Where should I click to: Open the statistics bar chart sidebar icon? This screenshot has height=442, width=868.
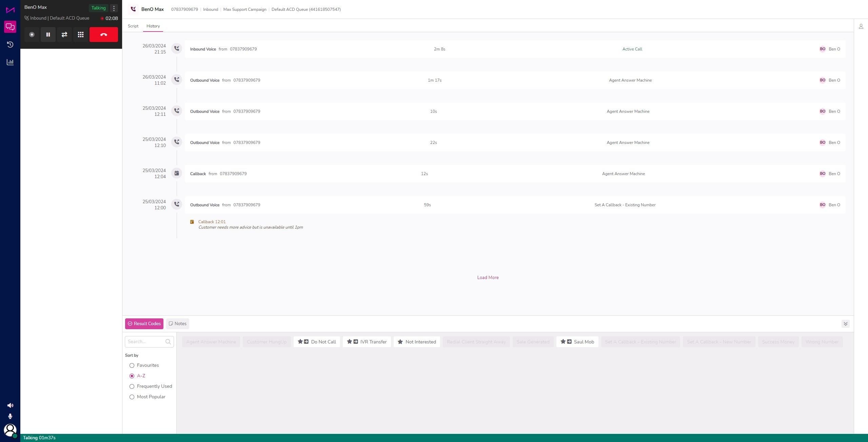[x=10, y=62]
